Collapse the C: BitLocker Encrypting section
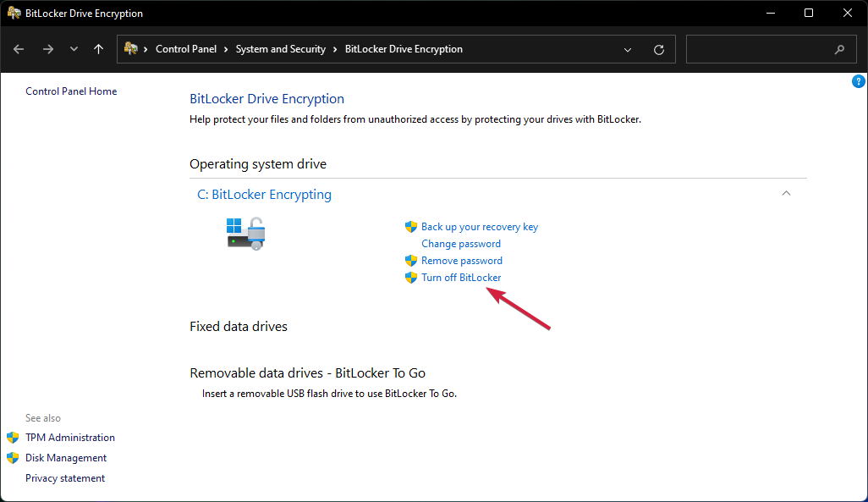 pos(786,193)
